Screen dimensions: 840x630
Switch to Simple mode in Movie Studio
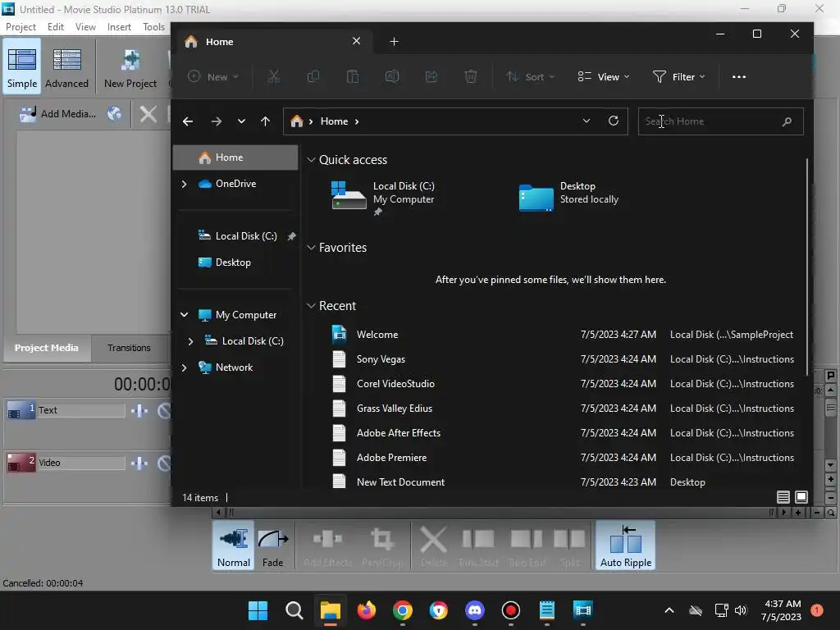click(22, 67)
